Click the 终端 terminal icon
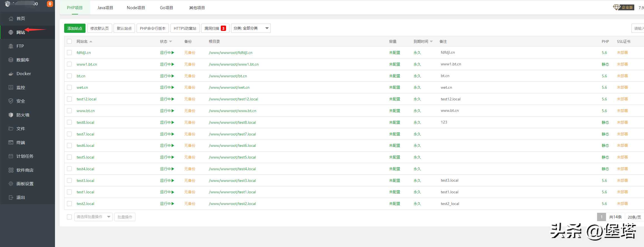This screenshot has height=247, width=644. 11,142
